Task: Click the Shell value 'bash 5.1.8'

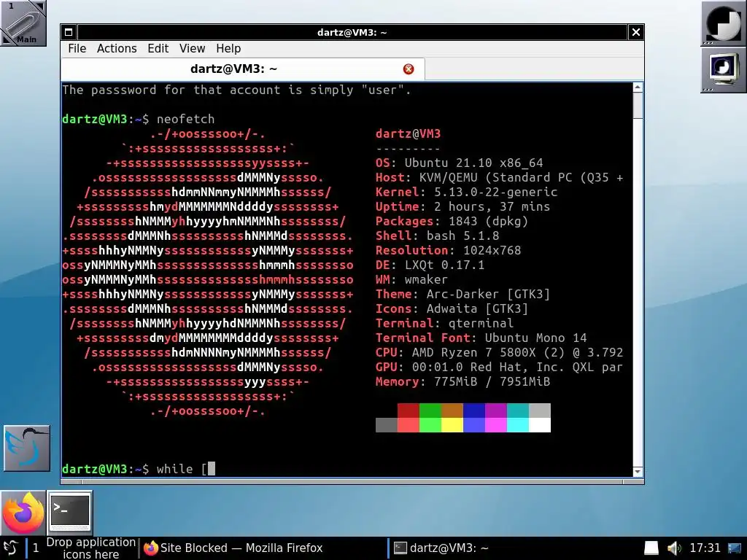Action: [x=462, y=236]
